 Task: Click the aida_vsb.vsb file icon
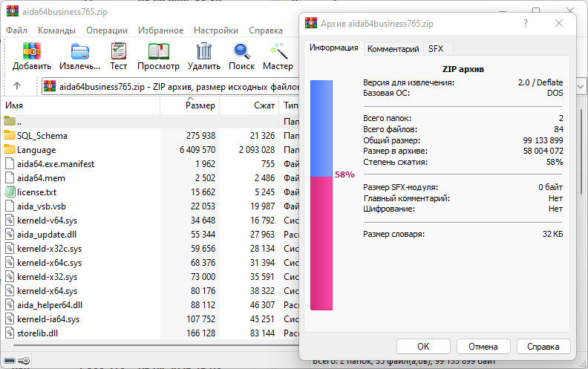coord(10,206)
